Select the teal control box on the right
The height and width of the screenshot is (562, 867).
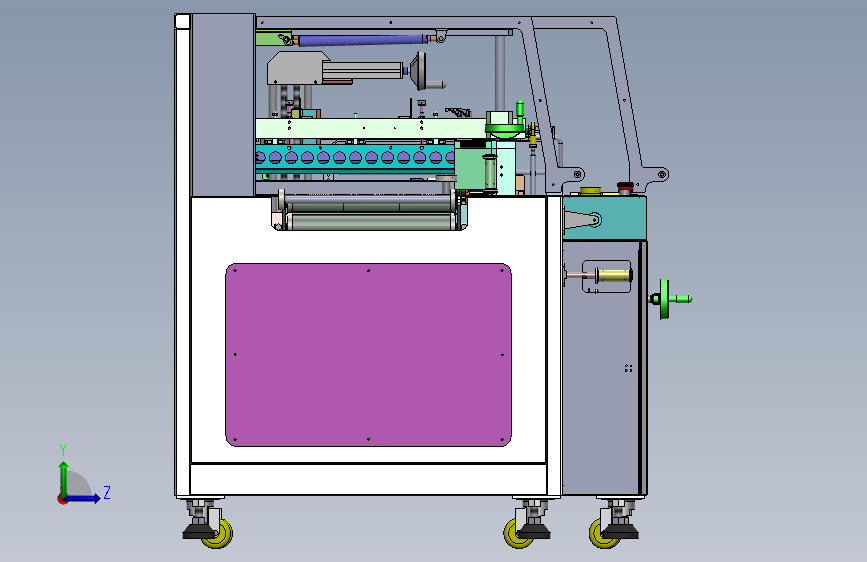click(604, 217)
